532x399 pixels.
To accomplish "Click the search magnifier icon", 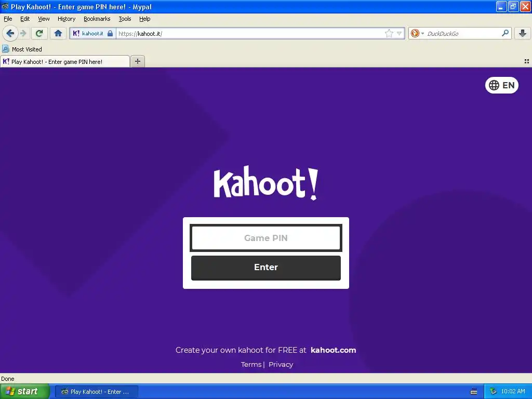I will [x=505, y=33].
